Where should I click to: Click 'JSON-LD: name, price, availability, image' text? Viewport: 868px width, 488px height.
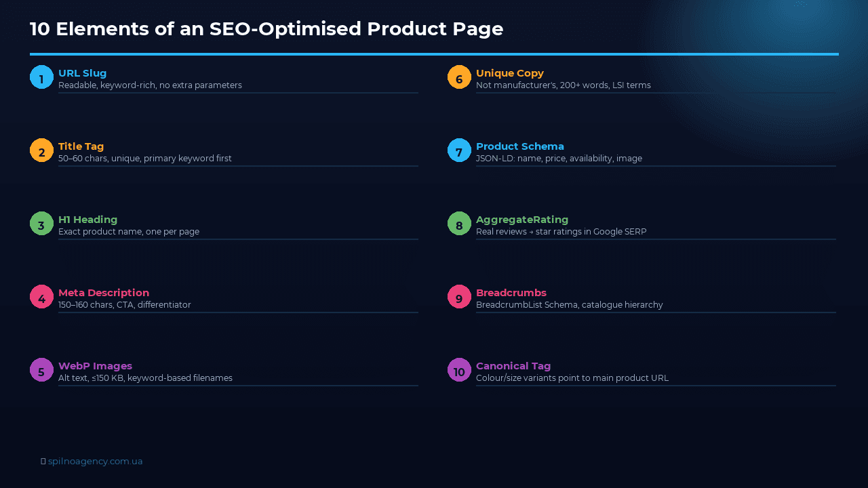click(x=559, y=159)
